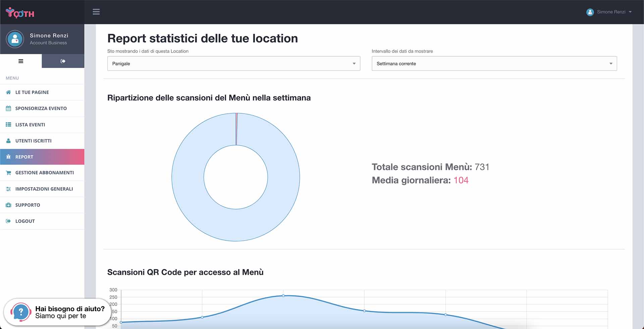Click Simone Renzi avatar in top bar

point(590,12)
